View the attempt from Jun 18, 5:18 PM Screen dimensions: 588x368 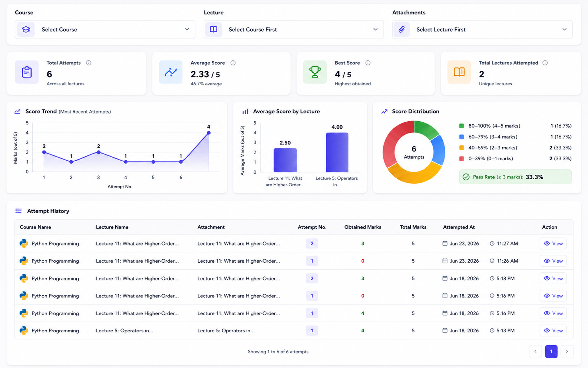[x=553, y=278]
